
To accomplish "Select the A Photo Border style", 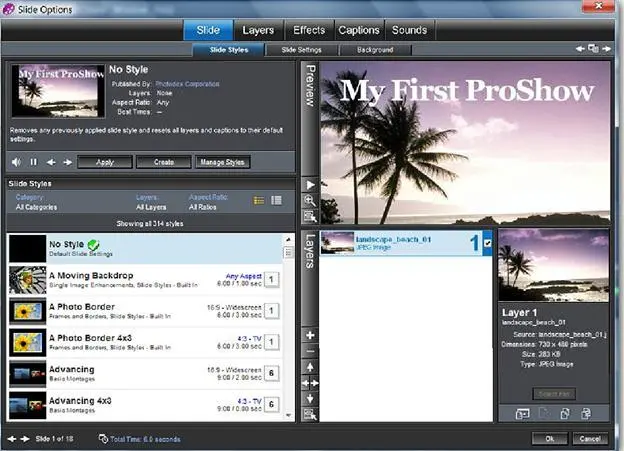I will (145, 311).
